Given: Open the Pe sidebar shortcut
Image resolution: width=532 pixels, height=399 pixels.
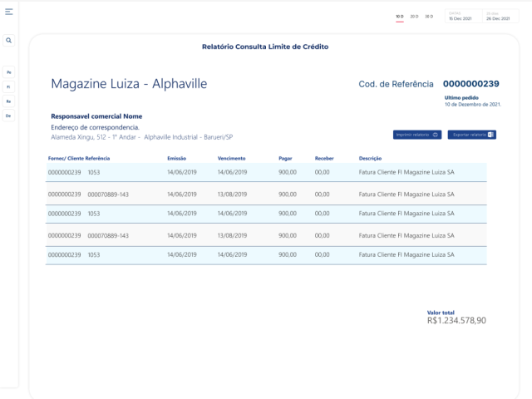Looking at the screenshot, I should tap(9, 72).
